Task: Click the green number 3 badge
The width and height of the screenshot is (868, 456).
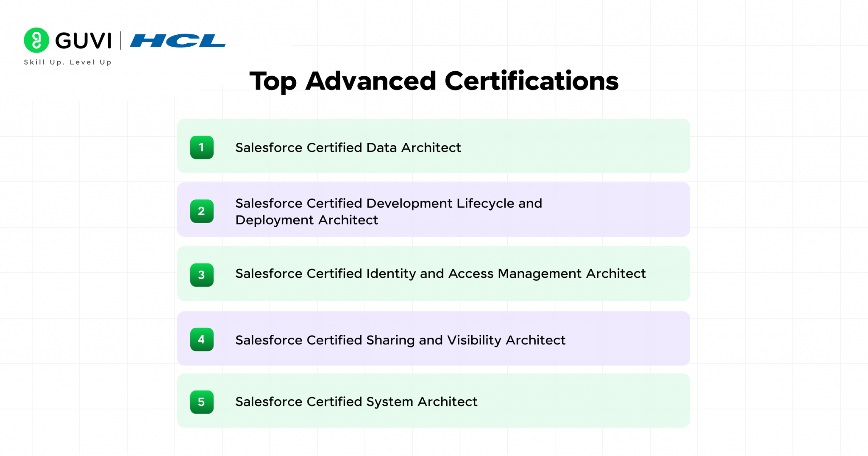Action: point(202,275)
